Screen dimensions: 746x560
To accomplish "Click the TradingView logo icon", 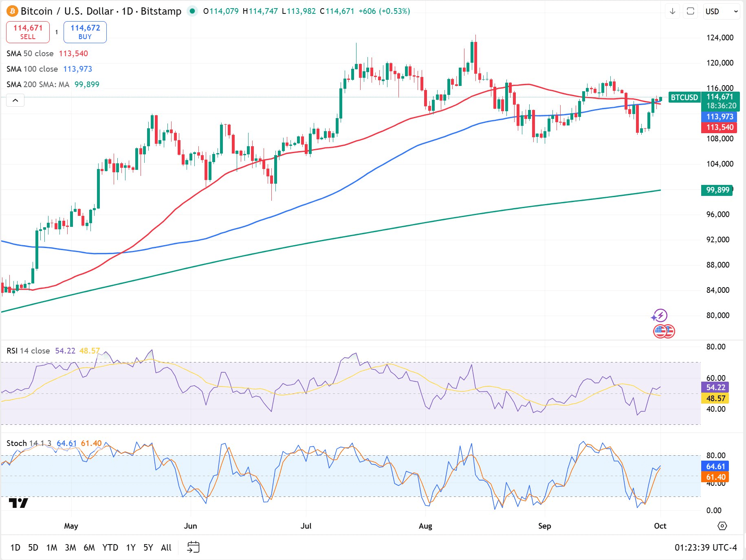I will [x=18, y=503].
